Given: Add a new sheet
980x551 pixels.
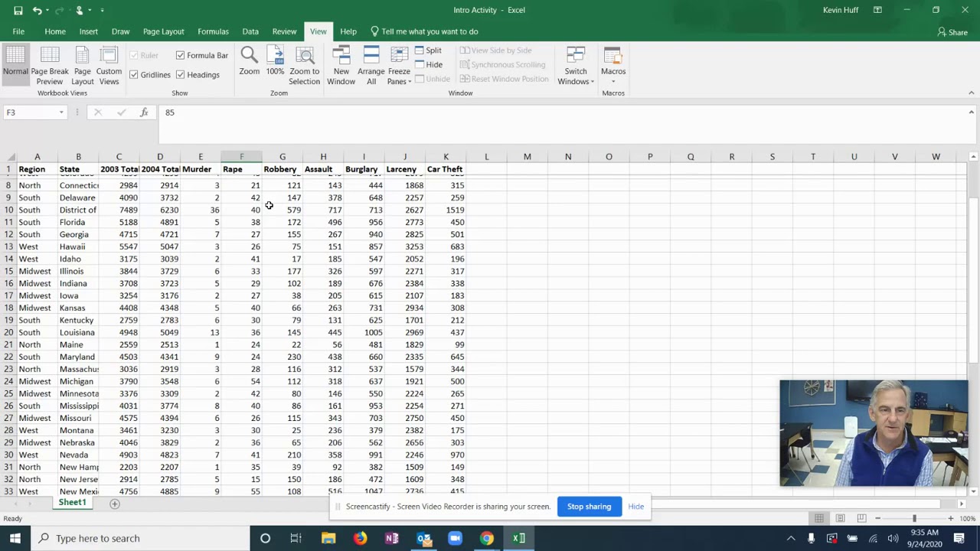Looking at the screenshot, I should coord(114,504).
